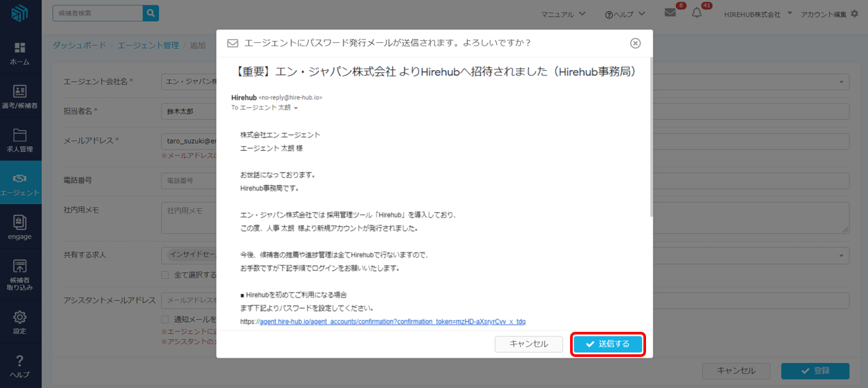Screen dimensions: 868x388
Task: Open the mail inbox envelope icon
Action: (670, 13)
